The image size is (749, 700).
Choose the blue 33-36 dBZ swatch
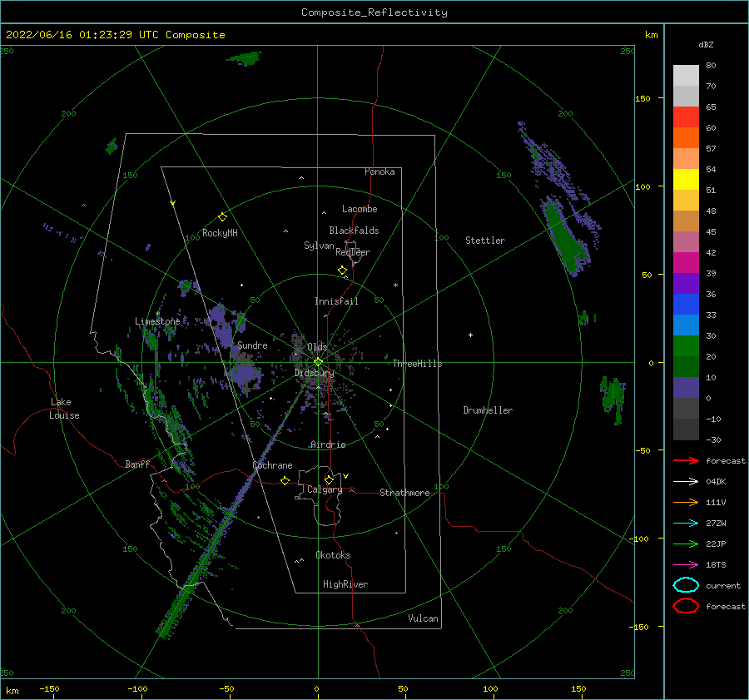click(686, 305)
